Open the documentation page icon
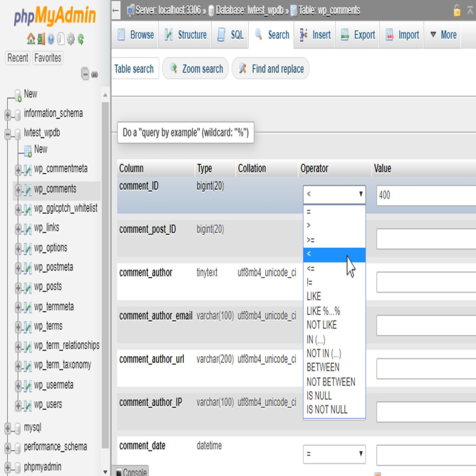 tap(61, 39)
